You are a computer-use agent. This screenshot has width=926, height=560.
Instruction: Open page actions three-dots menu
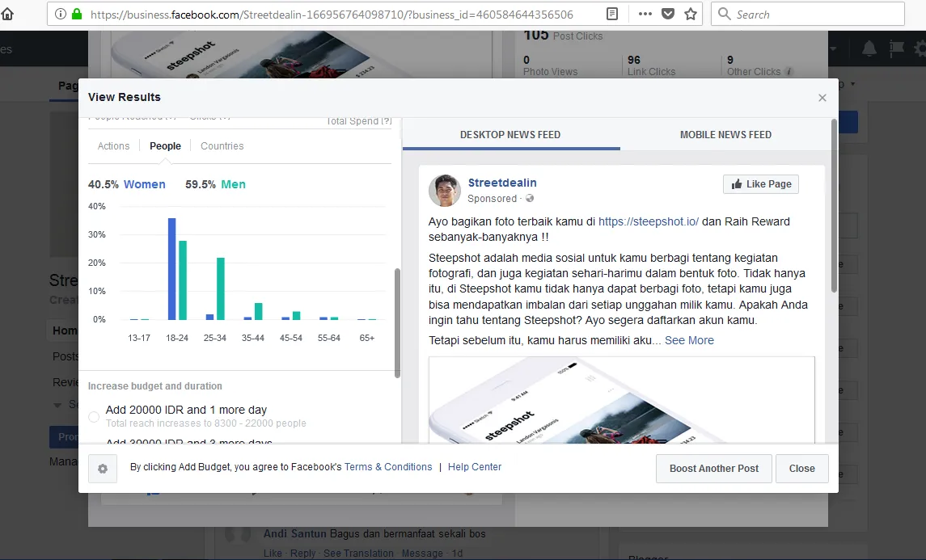coord(645,14)
